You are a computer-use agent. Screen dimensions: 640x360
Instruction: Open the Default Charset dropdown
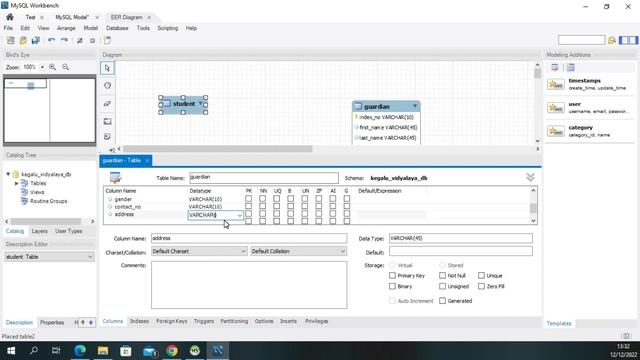click(x=199, y=251)
